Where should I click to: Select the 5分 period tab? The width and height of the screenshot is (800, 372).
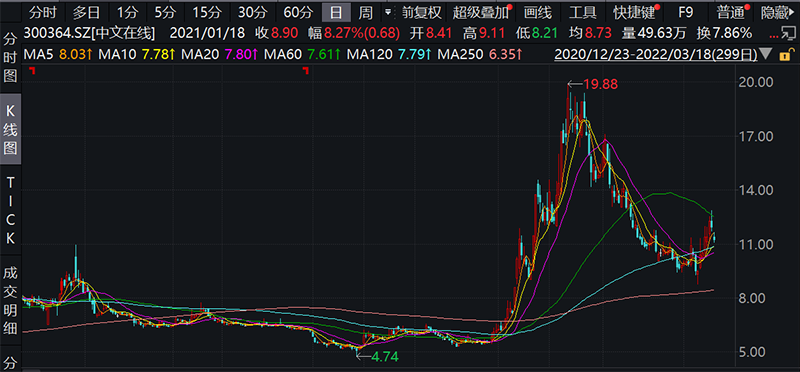tap(164, 12)
